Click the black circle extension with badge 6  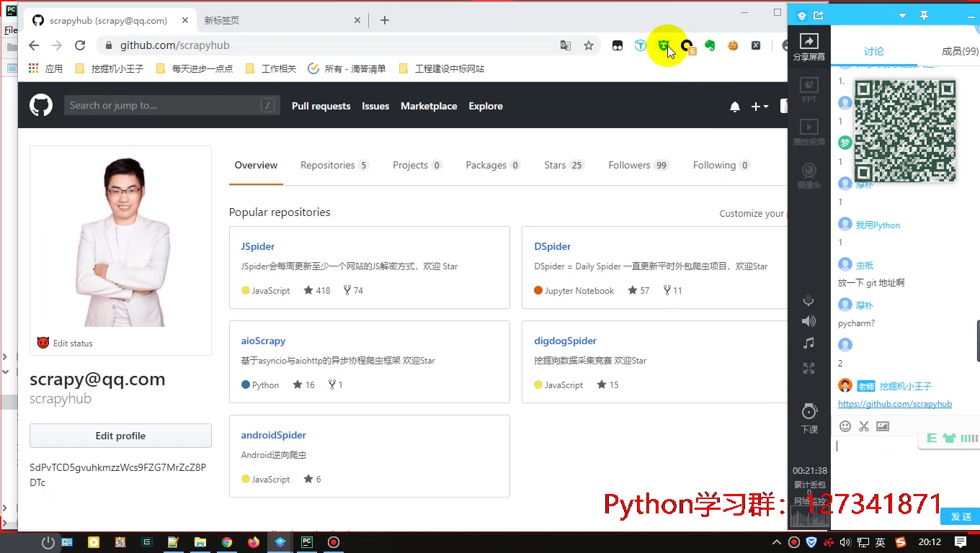687,47
